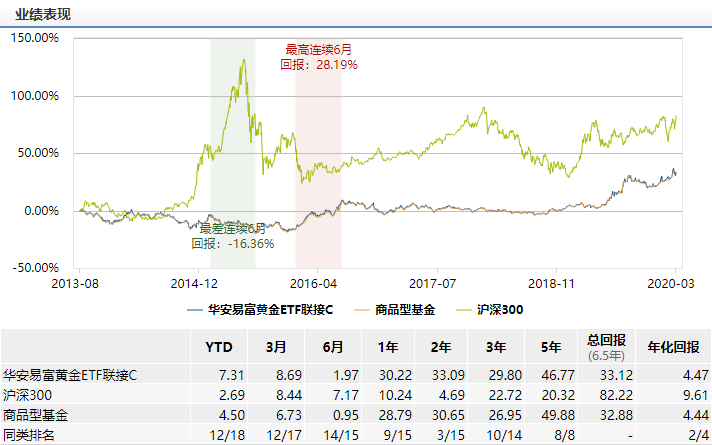Click the 2018-11 x-axis date label
Screen dimensions: 712x445
(x=551, y=284)
